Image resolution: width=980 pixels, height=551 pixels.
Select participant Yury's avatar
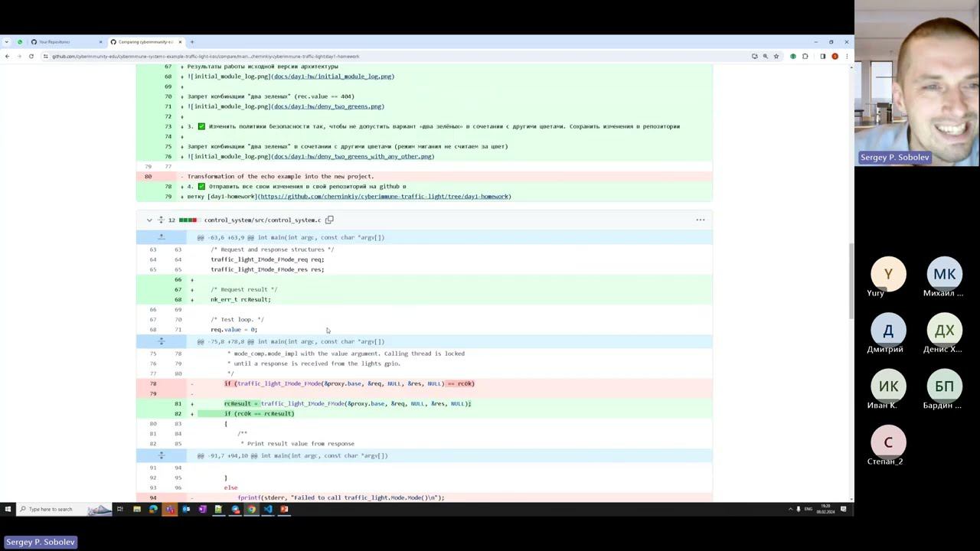pyautogui.click(x=888, y=274)
